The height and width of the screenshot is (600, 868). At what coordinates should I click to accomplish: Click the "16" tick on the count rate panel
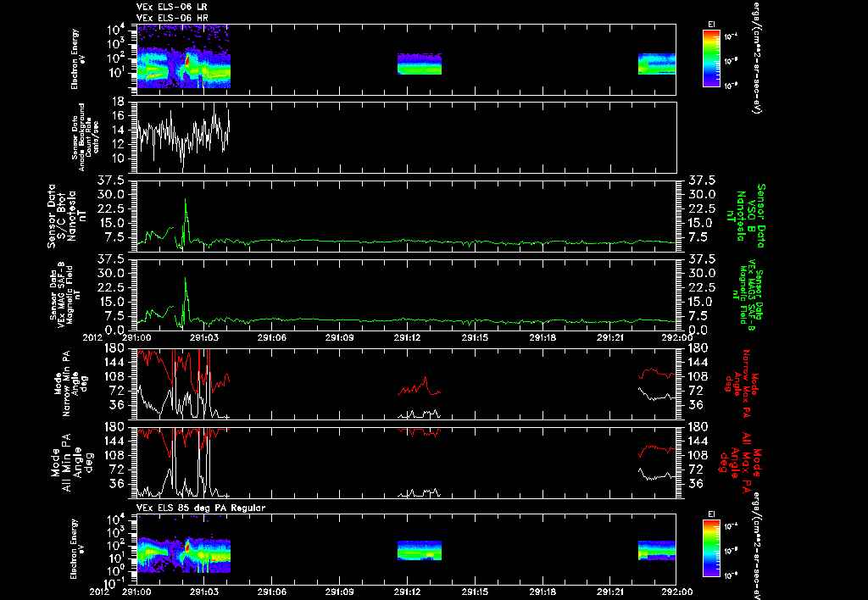(117, 116)
